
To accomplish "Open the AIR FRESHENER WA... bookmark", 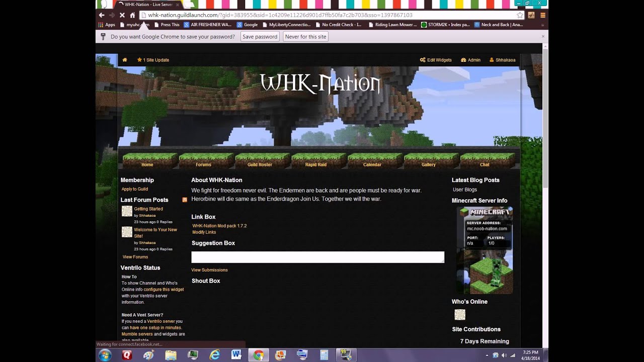I will pyautogui.click(x=207, y=25).
